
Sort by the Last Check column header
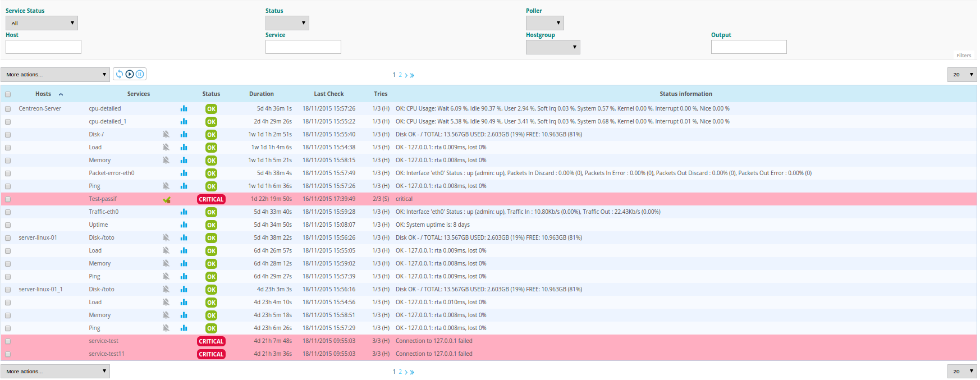(x=329, y=94)
